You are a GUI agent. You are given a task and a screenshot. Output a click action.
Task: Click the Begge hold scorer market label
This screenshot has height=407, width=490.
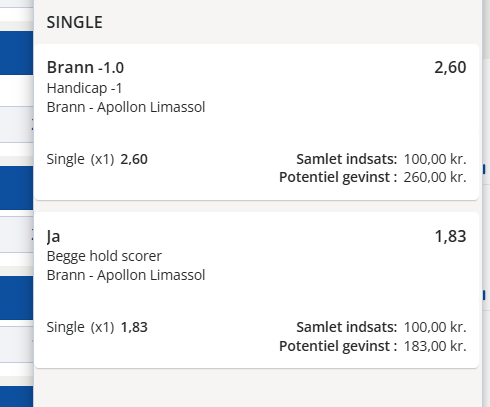[x=104, y=256]
